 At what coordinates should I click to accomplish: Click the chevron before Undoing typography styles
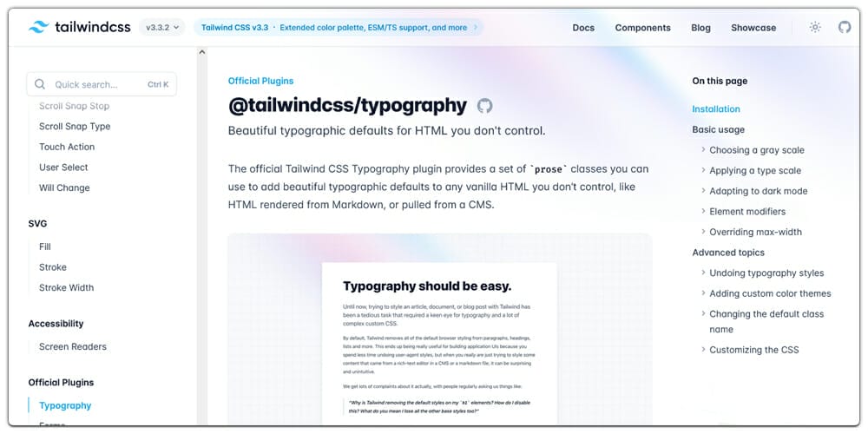(703, 273)
